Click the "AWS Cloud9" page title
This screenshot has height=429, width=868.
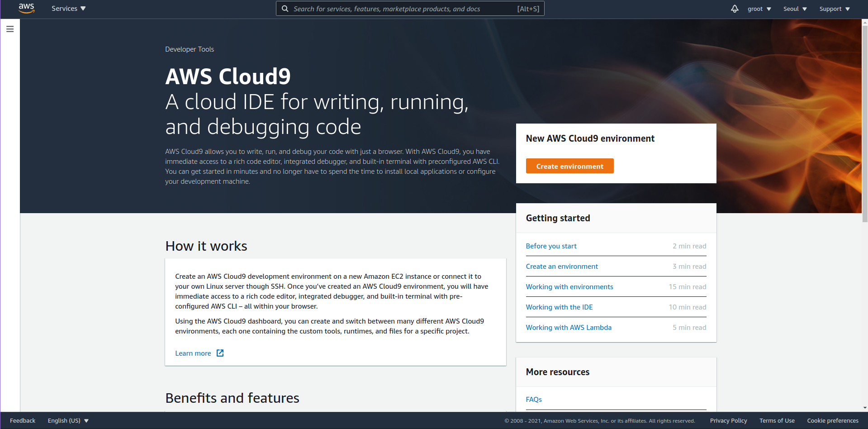(228, 76)
